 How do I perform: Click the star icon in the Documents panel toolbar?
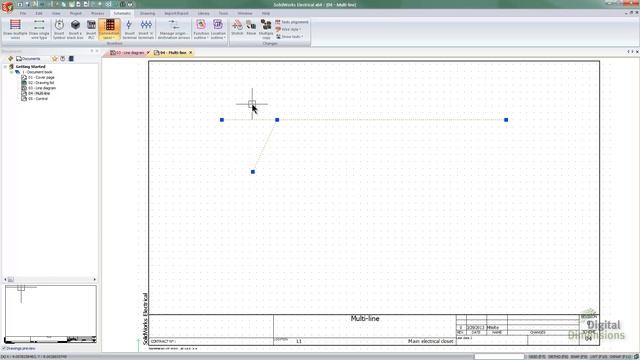pos(55,59)
